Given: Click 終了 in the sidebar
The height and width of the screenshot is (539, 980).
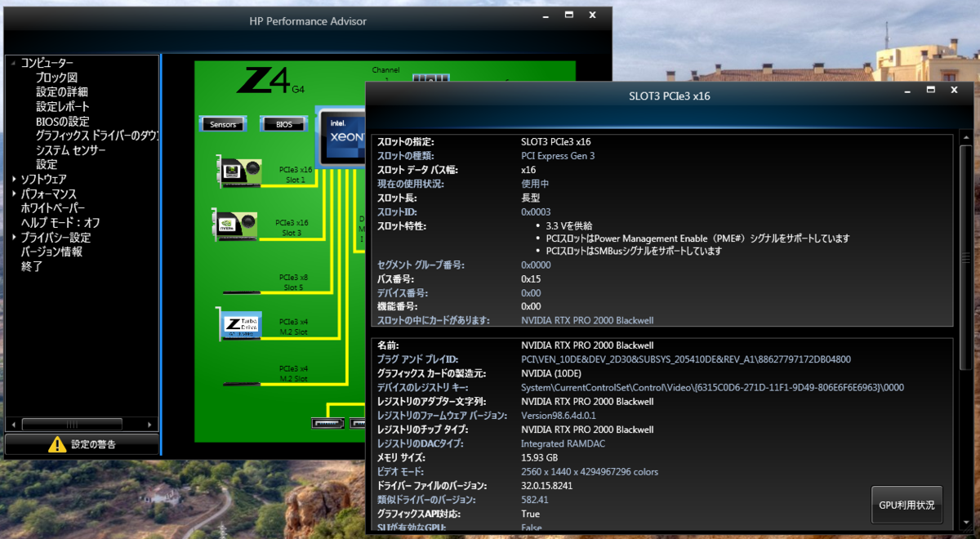Looking at the screenshot, I should (x=31, y=266).
